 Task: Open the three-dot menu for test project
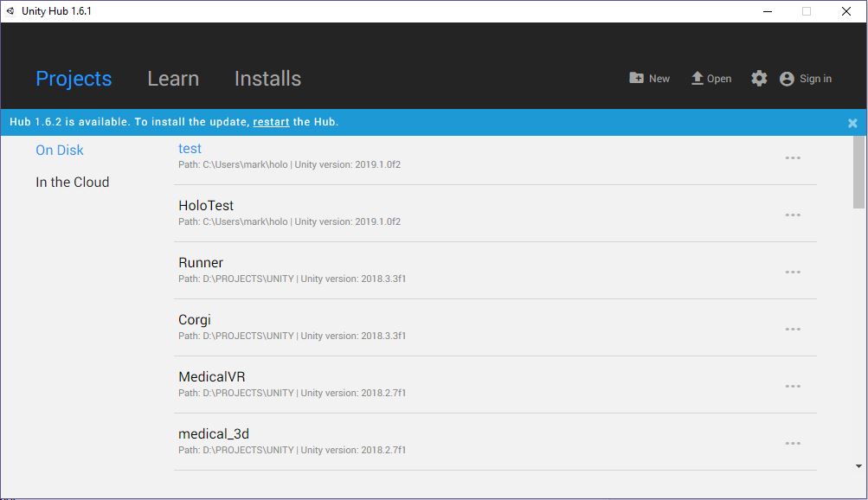[x=793, y=157]
